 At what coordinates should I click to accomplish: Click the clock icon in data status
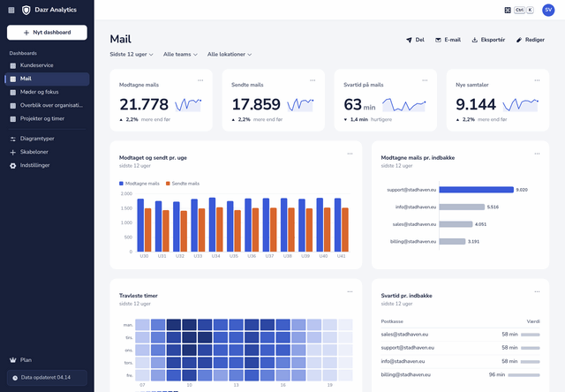pos(15,378)
